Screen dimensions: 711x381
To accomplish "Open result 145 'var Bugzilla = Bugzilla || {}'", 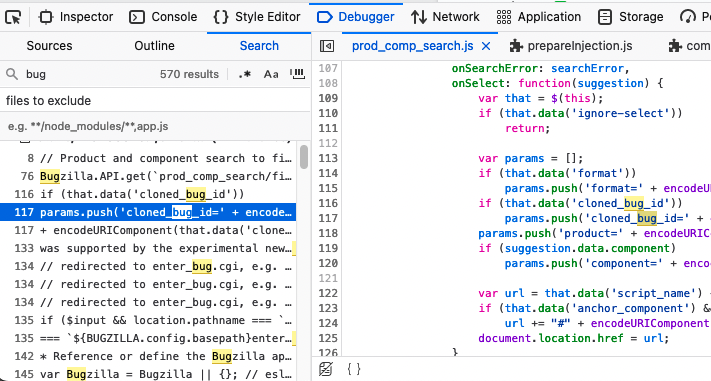I will (148, 374).
